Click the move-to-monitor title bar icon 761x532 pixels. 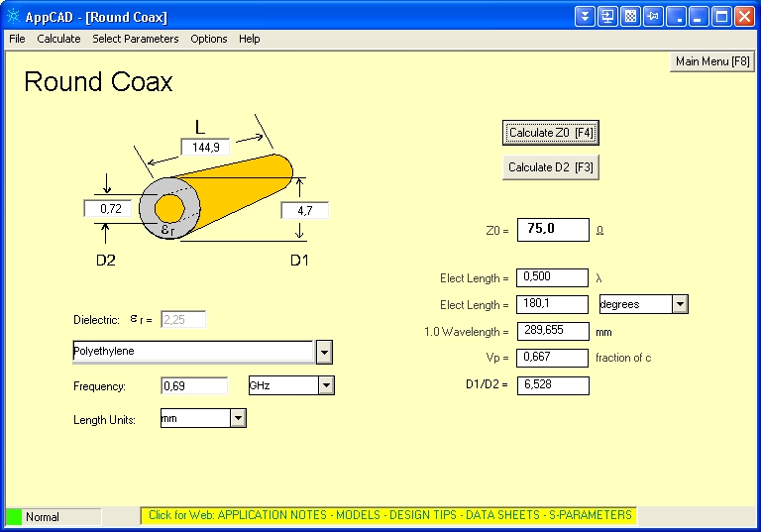[607, 17]
